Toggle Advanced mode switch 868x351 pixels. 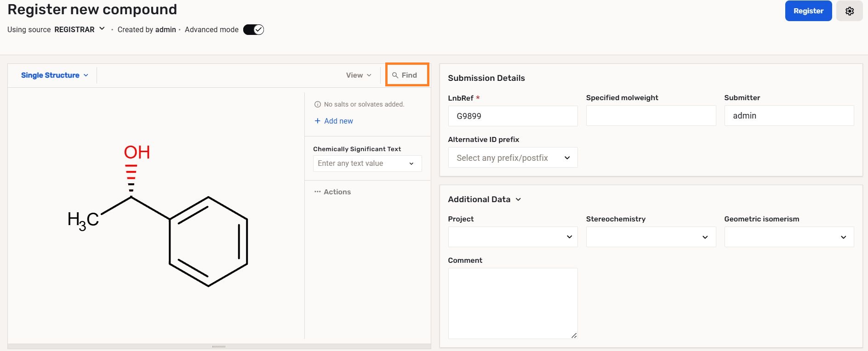[x=253, y=30]
